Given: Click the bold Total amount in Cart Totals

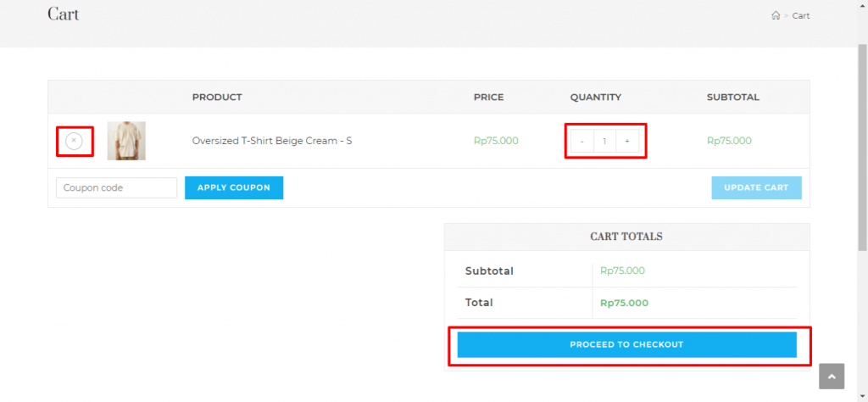Looking at the screenshot, I should pyautogui.click(x=624, y=303).
